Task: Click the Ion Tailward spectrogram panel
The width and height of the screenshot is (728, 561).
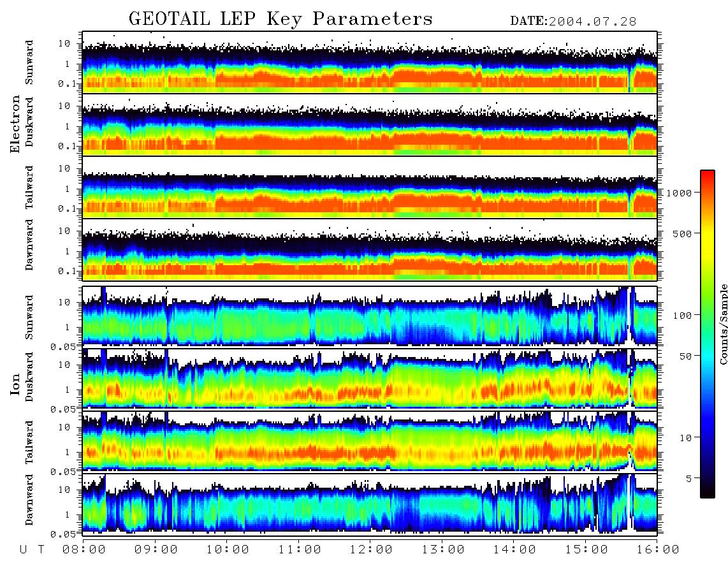Action: click(x=370, y=441)
